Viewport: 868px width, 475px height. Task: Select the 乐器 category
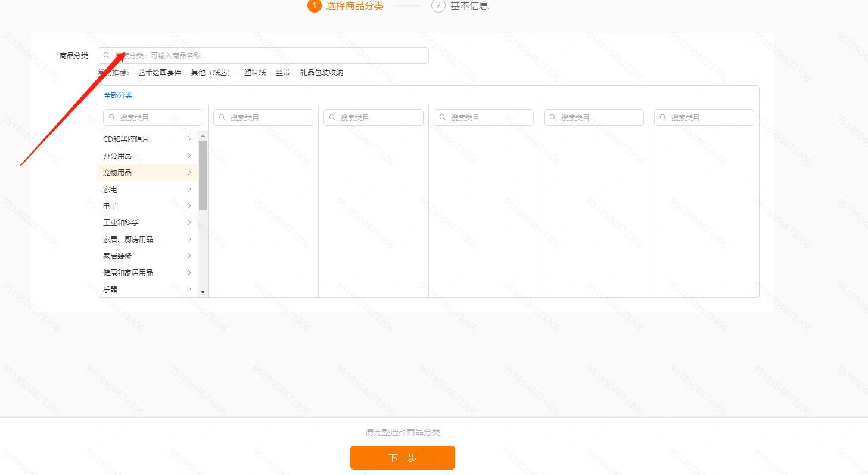148,289
